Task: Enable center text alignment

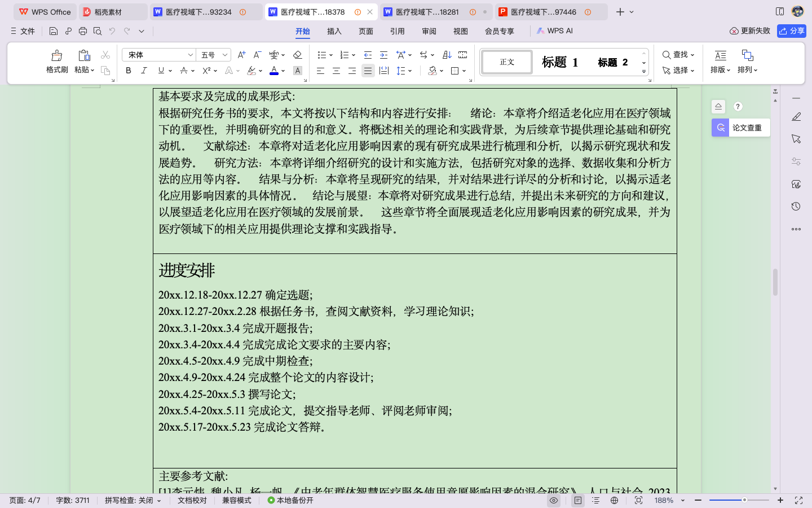Action: pos(336,71)
